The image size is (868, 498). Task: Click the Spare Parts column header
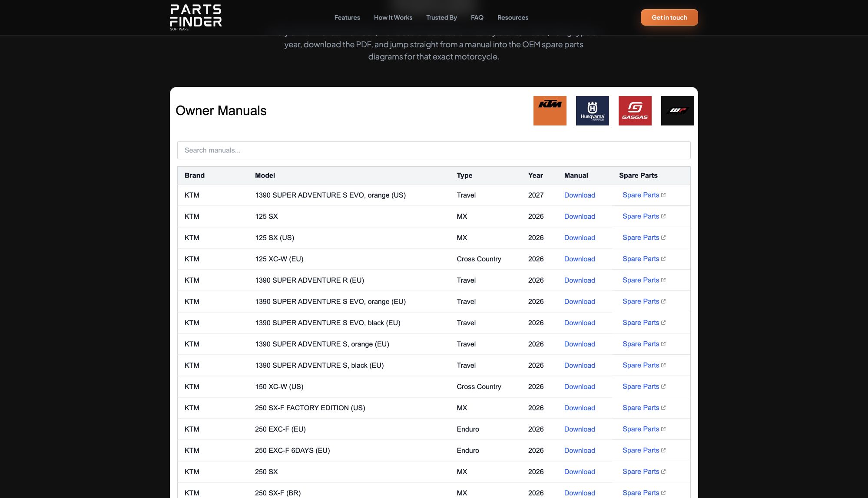638,175
